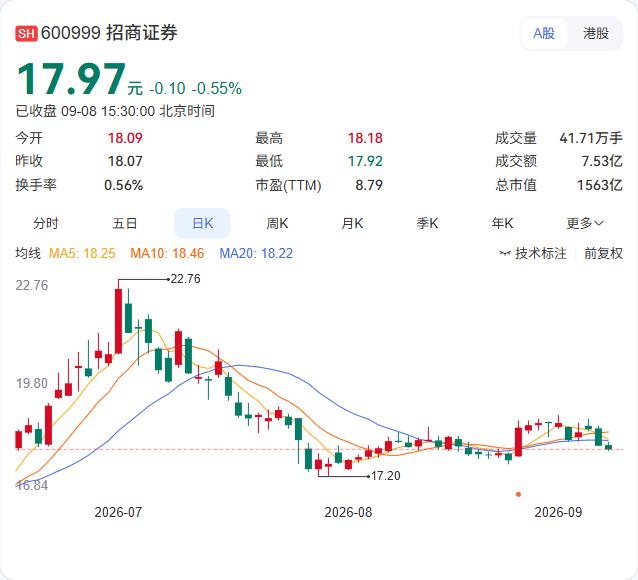The image size is (638, 580).
Task: Expand the 更多 chart period dropdown
Action: 585,223
